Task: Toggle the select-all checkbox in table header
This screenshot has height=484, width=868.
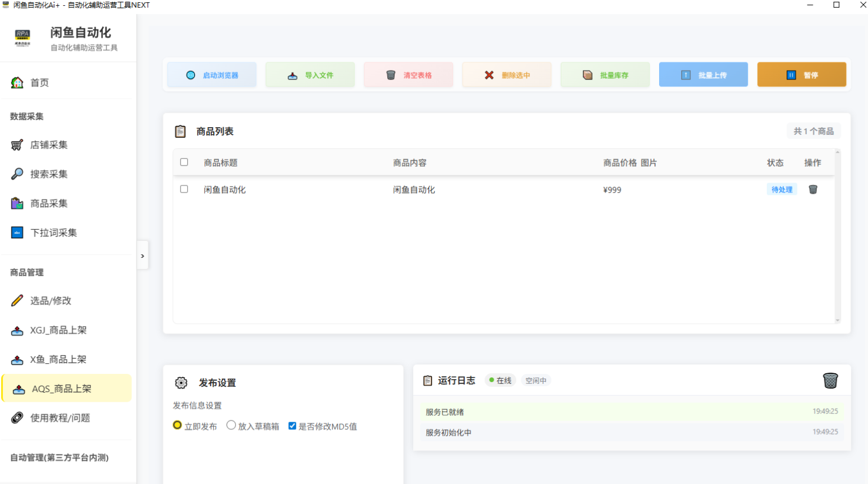Action: 184,162
